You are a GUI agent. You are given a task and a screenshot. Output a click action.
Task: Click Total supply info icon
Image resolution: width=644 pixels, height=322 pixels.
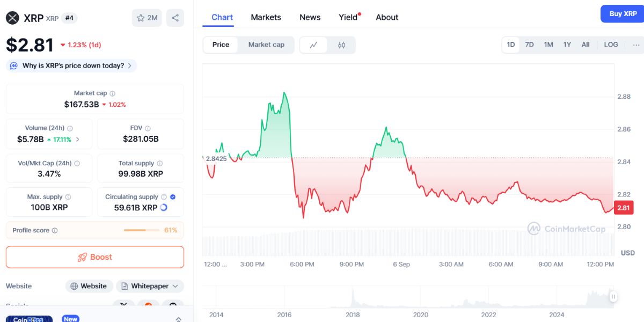click(159, 163)
